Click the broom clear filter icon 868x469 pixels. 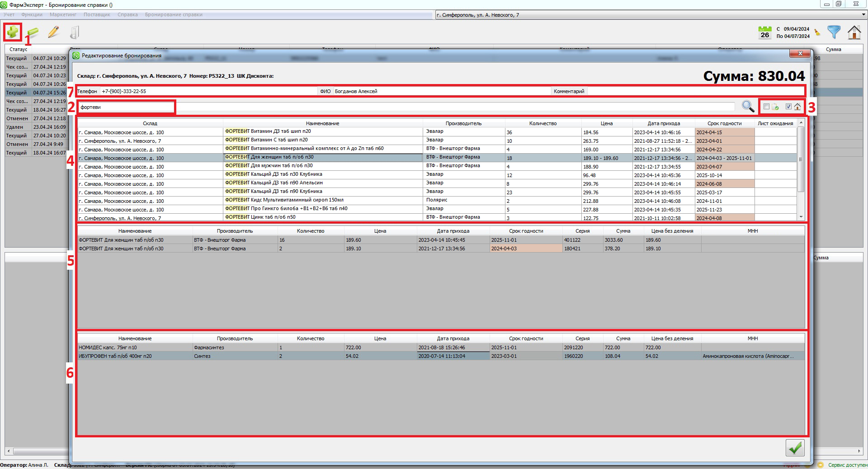pos(817,33)
